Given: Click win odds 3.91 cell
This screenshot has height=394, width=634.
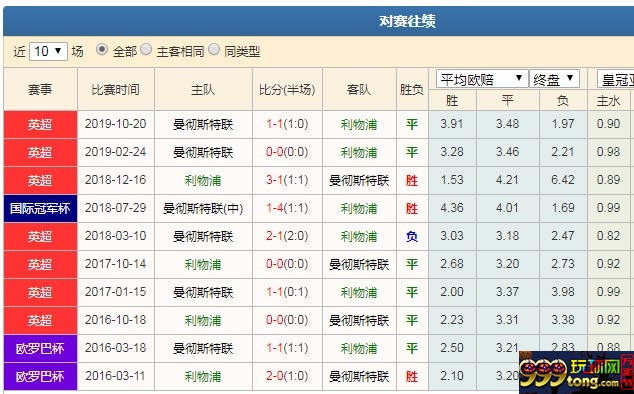Looking at the screenshot, I should click(452, 124).
